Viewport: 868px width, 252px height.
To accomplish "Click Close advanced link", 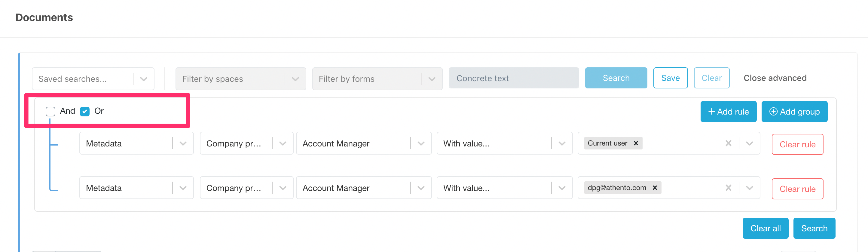I will point(775,78).
